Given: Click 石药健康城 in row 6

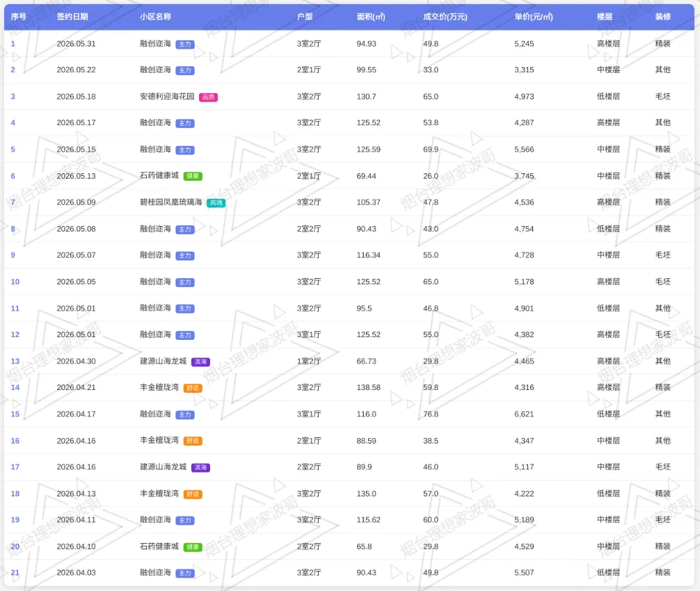Looking at the screenshot, I should 159,175.
